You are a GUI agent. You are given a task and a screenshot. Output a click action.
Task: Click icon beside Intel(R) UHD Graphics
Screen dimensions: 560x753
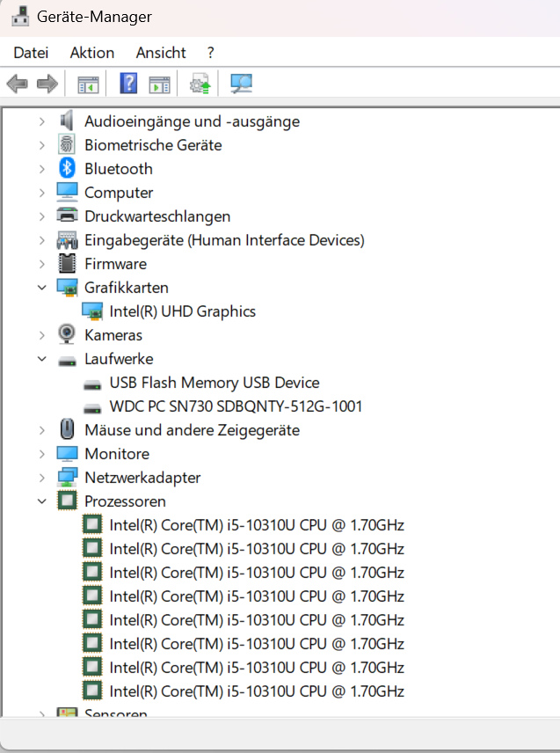pyautogui.click(x=92, y=311)
